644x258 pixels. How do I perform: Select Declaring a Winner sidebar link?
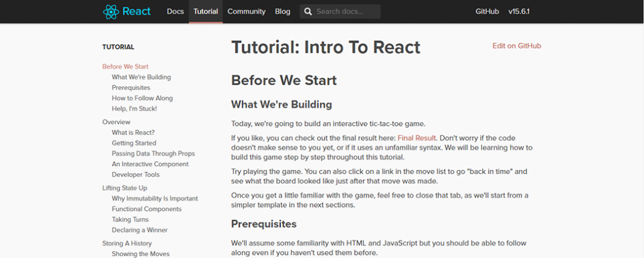pyautogui.click(x=140, y=230)
